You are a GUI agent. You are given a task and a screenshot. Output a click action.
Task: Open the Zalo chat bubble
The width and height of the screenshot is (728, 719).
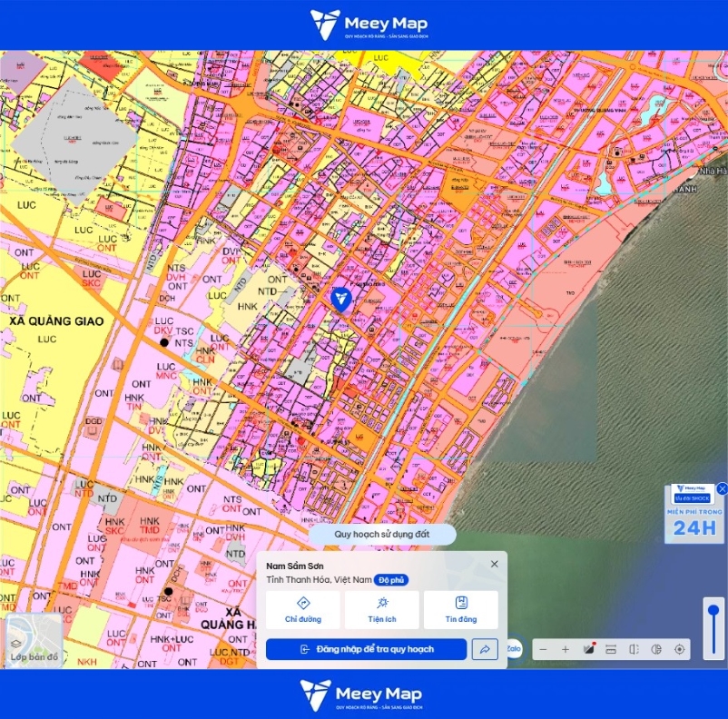[x=514, y=648]
